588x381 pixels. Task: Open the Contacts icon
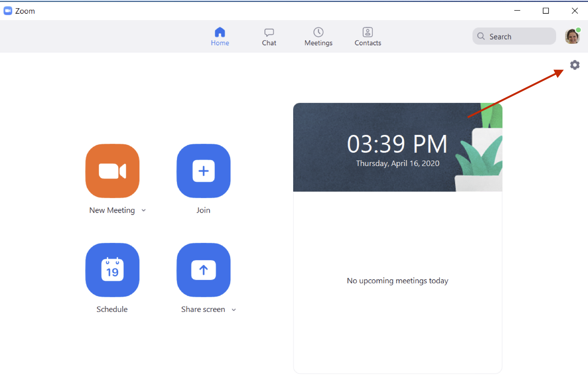367,32
